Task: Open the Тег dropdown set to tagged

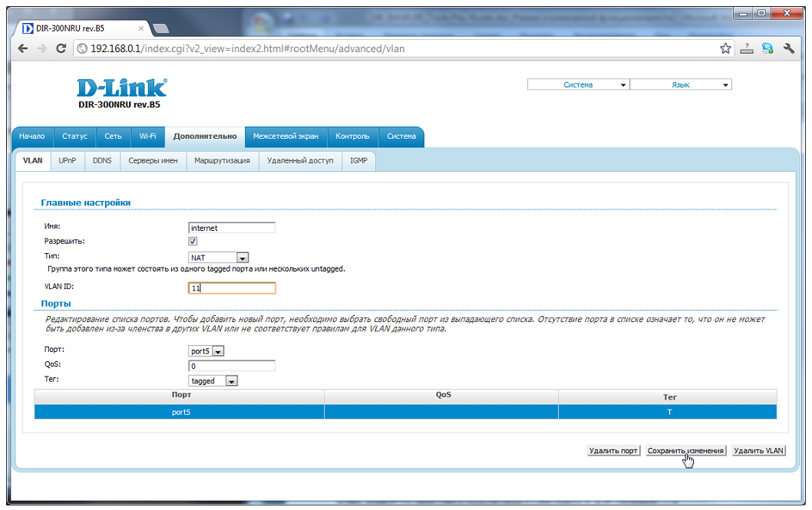Action: [x=214, y=380]
